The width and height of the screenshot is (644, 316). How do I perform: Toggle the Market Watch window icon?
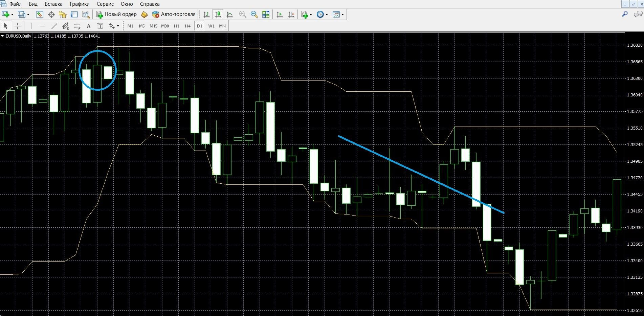(x=40, y=14)
